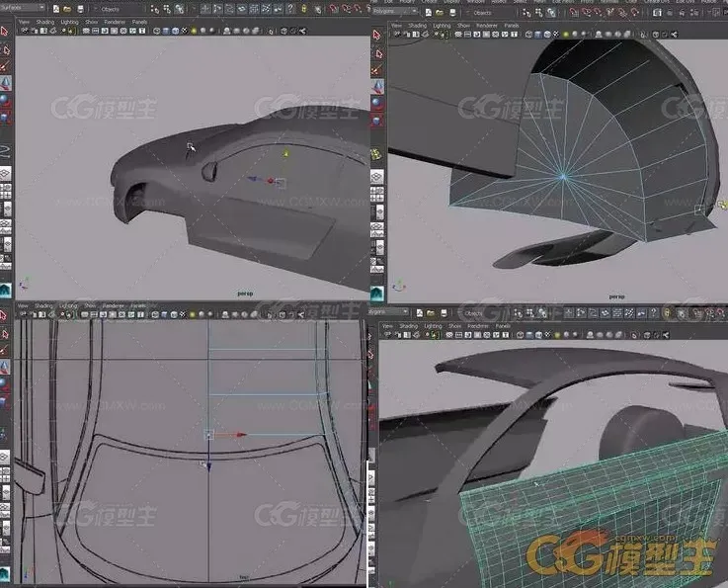Viewport: 728px width, 588px height.
Task: Click red X-axis arrow of bottom-left manipulator
Action: click(241, 435)
